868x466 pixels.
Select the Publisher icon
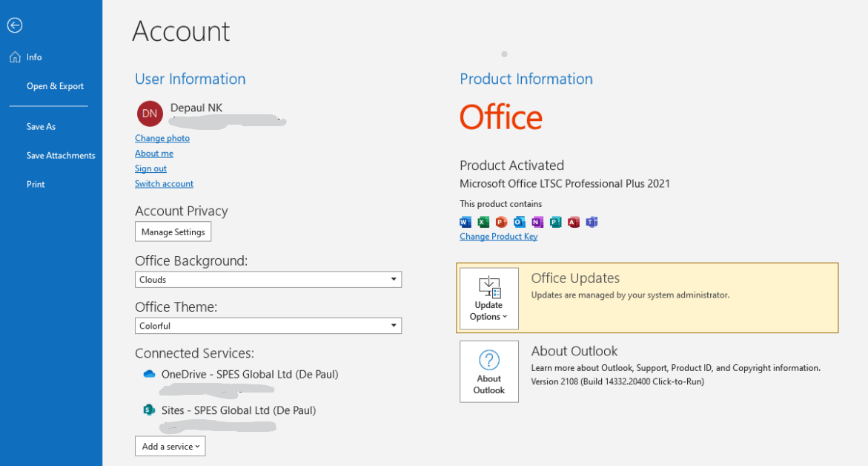[555, 221]
